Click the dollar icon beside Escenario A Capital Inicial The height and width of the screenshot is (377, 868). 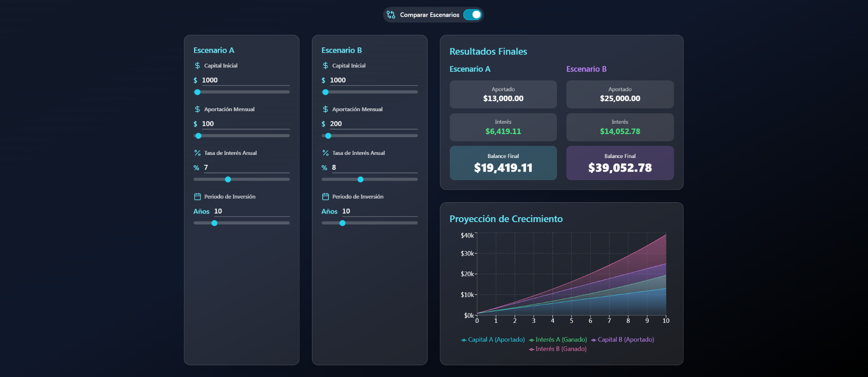pyautogui.click(x=198, y=65)
